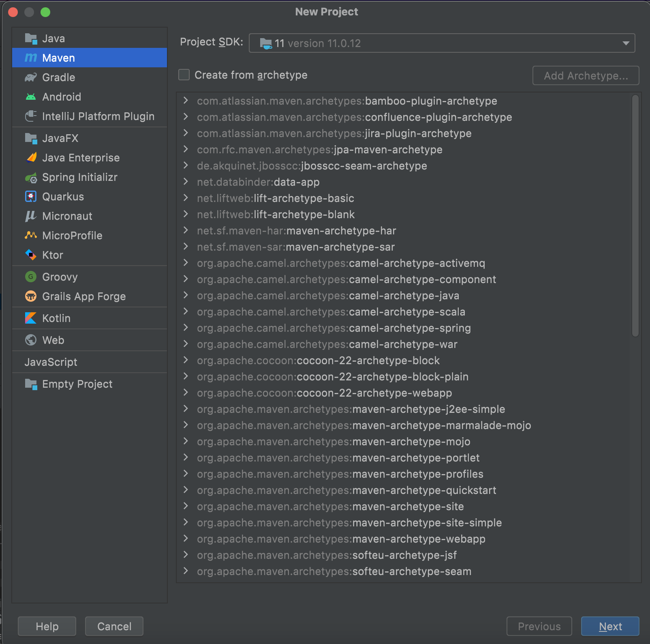Click the Micronaut mu icon
This screenshot has height=644, width=650.
pos(31,216)
